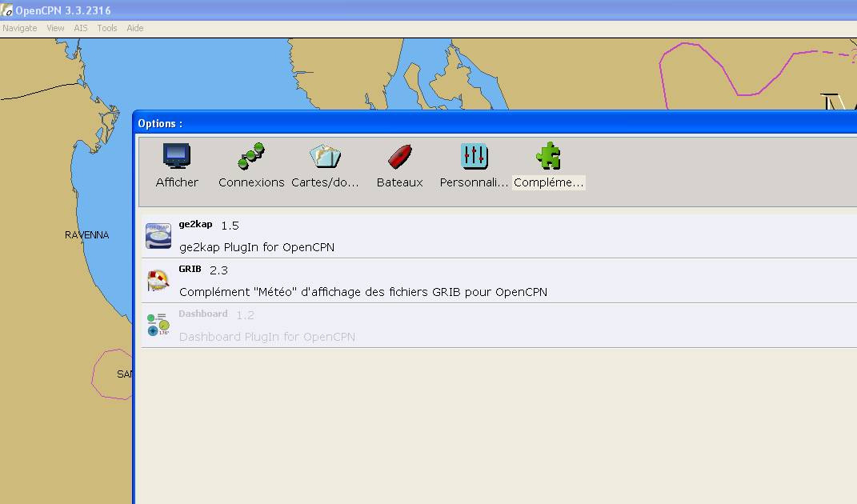Select the 'ge2kap PlugIn for OpenCPN' description
857x504 pixels.
click(x=257, y=247)
